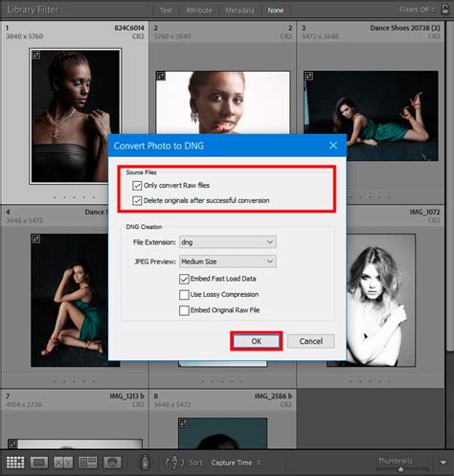Close the Convert Photo to DNG dialog

click(x=333, y=146)
